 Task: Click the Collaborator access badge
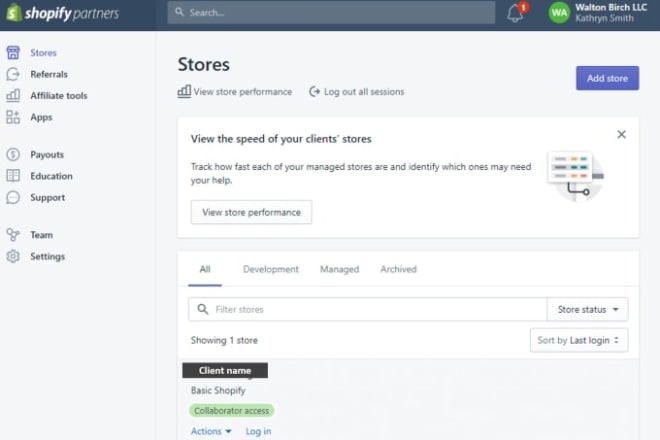coord(232,411)
